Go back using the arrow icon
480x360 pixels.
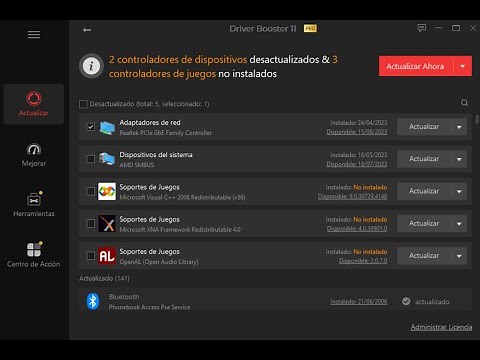[87, 30]
